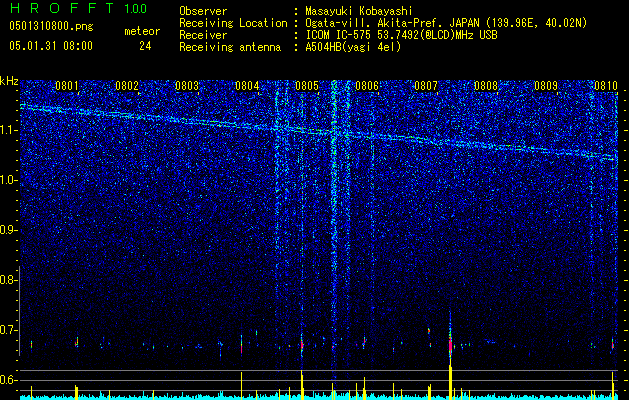629x400 pixels.
Task: Click the 0805 time marker
Action: (x=306, y=86)
